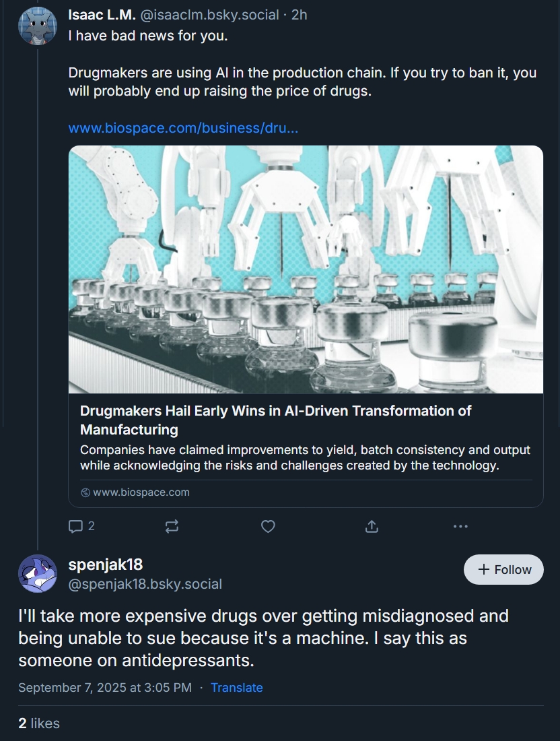This screenshot has width=560, height=741.
Task: Open the www.biospace.com/business link
Action: [x=183, y=128]
